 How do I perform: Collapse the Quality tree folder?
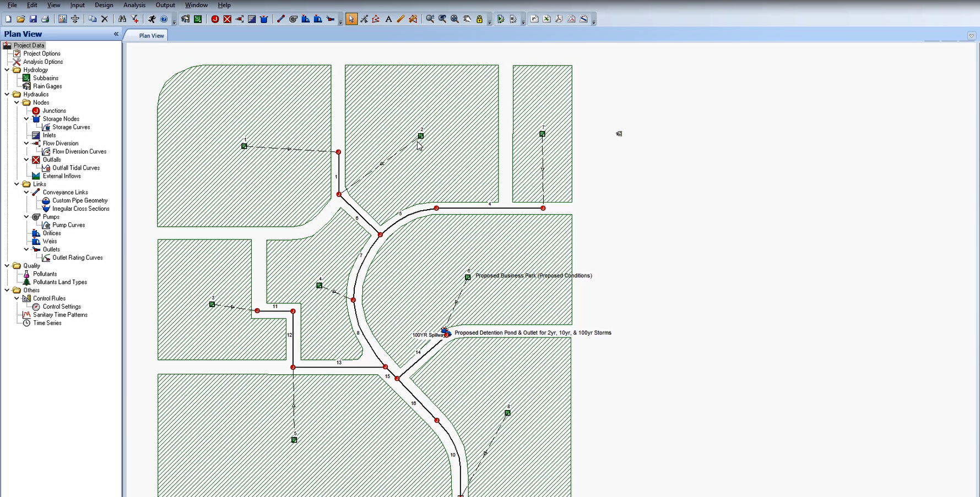7,266
